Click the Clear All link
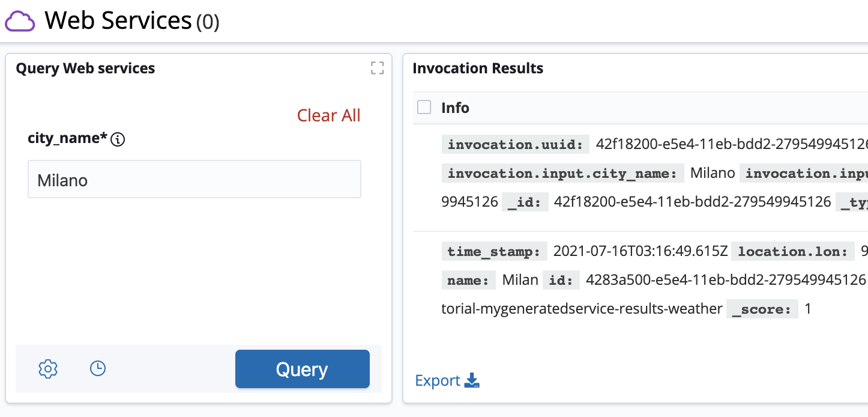This screenshot has width=868, height=417. [x=328, y=115]
